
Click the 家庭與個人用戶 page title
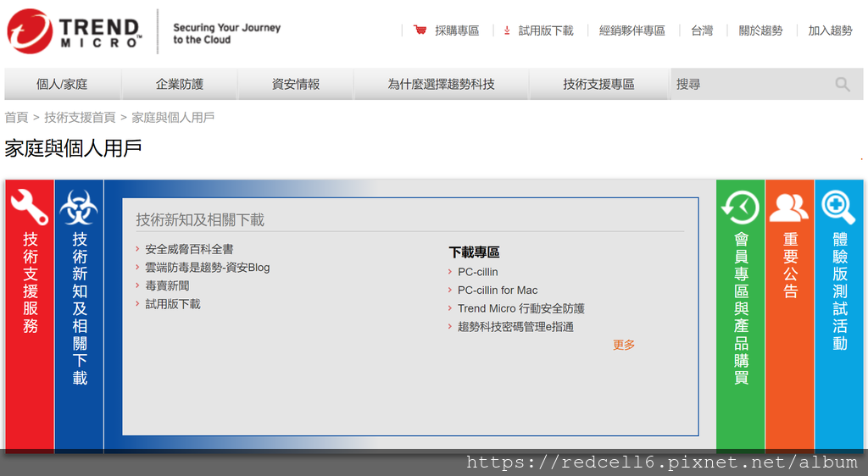73,148
